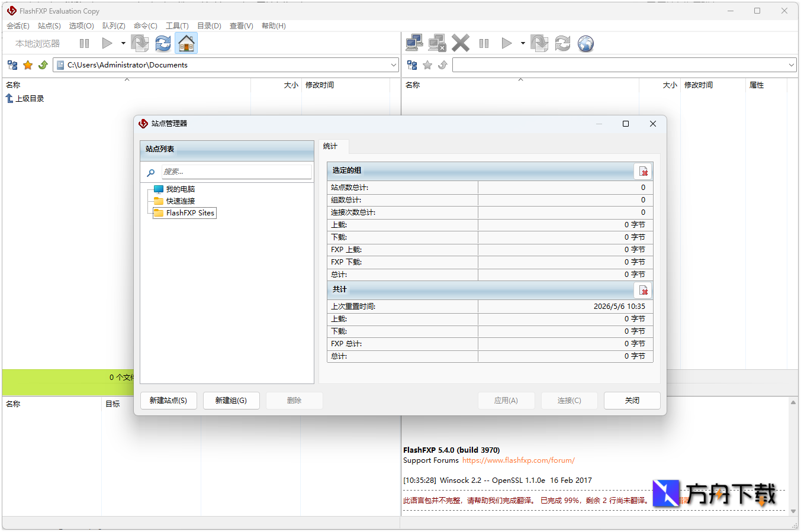The height and width of the screenshot is (532, 801).
Task: Click the 关闭 button in site manager
Action: pyautogui.click(x=632, y=401)
